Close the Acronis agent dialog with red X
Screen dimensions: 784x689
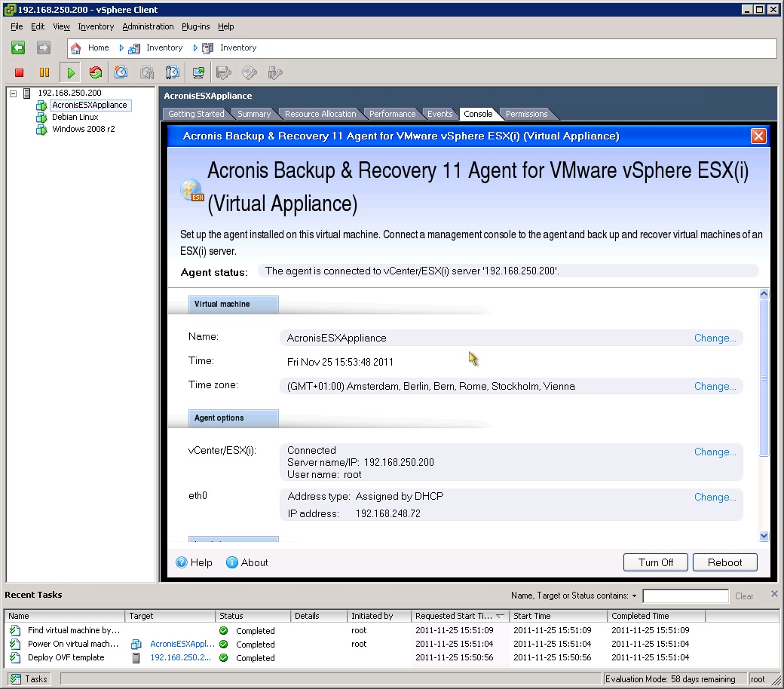[x=758, y=136]
